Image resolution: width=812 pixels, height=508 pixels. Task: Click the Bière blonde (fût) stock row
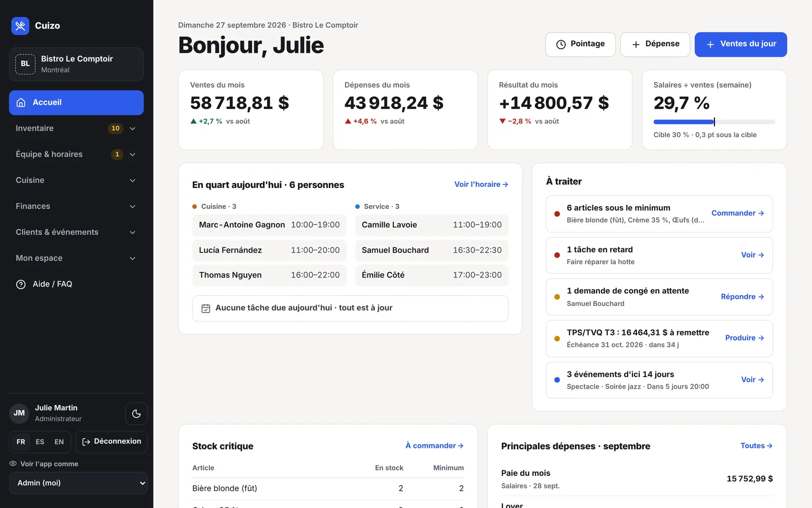click(x=328, y=489)
